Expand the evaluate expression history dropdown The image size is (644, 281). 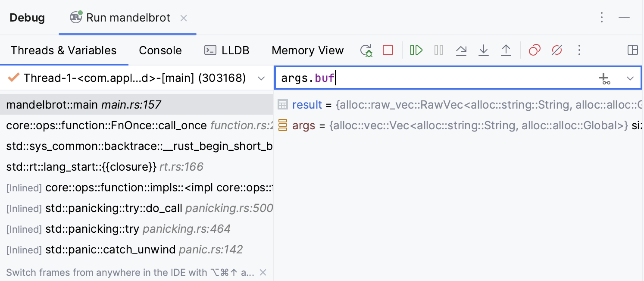click(630, 78)
